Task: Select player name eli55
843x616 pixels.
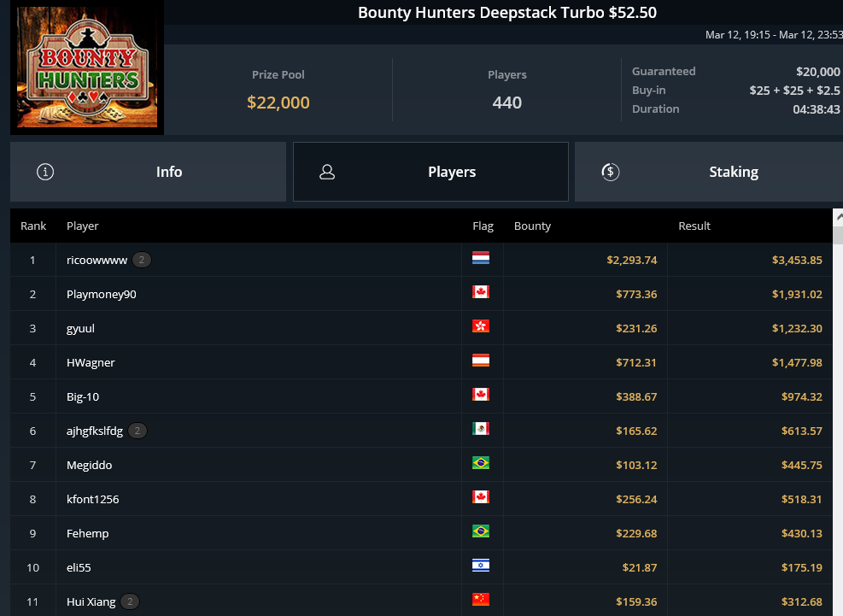Action: pyautogui.click(x=79, y=567)
